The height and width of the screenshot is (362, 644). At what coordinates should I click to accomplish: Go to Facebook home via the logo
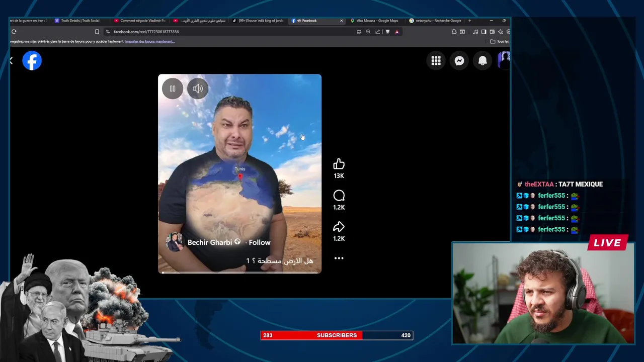(x=32, y=60)
